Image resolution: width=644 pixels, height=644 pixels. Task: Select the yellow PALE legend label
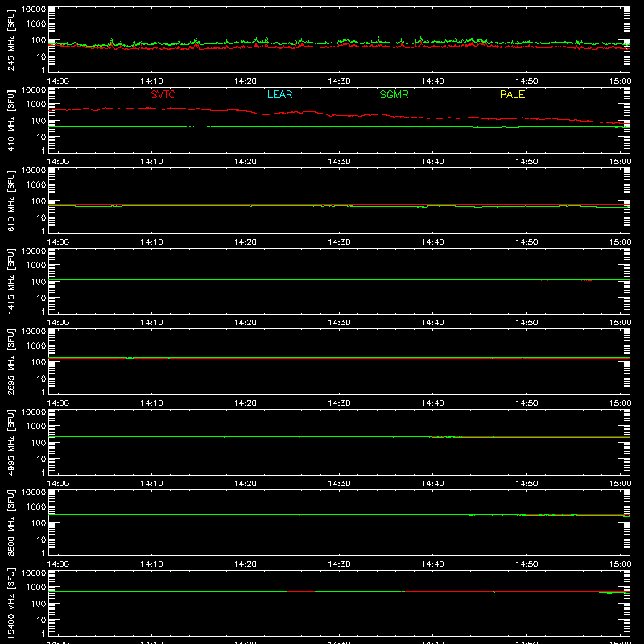point(512,94)
